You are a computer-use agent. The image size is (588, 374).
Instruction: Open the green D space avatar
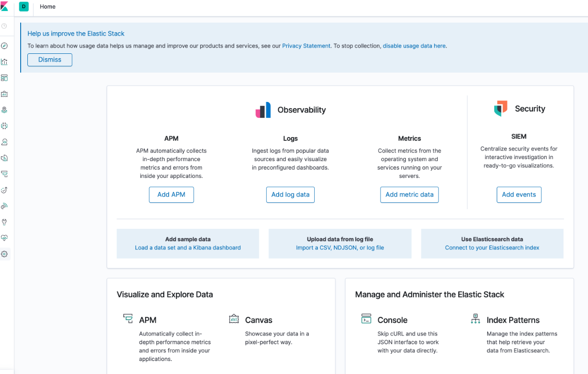(x=24, y=7)
